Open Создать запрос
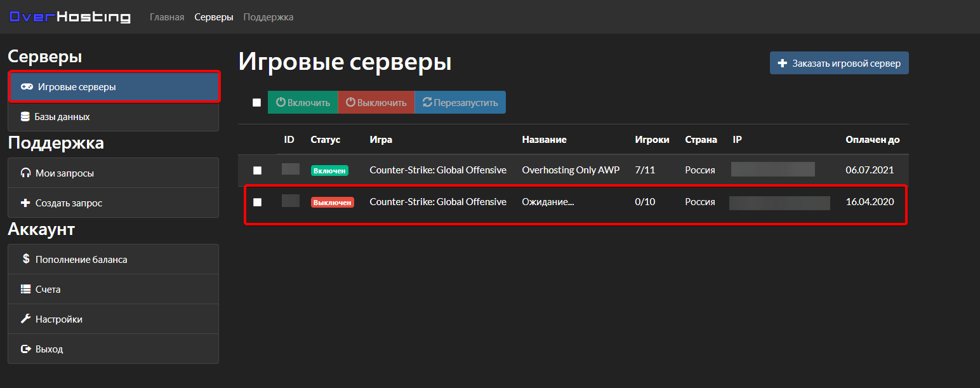Image resolution: width=980 pixels, height=388 pixels. pyautogui.click(x=114, y=203)
